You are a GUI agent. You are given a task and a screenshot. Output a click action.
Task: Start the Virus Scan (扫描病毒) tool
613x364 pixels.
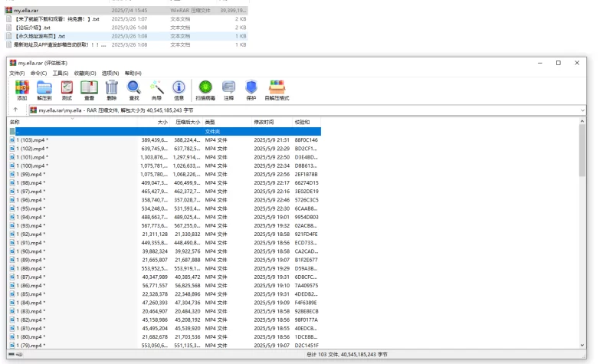(x=205, y=89)
